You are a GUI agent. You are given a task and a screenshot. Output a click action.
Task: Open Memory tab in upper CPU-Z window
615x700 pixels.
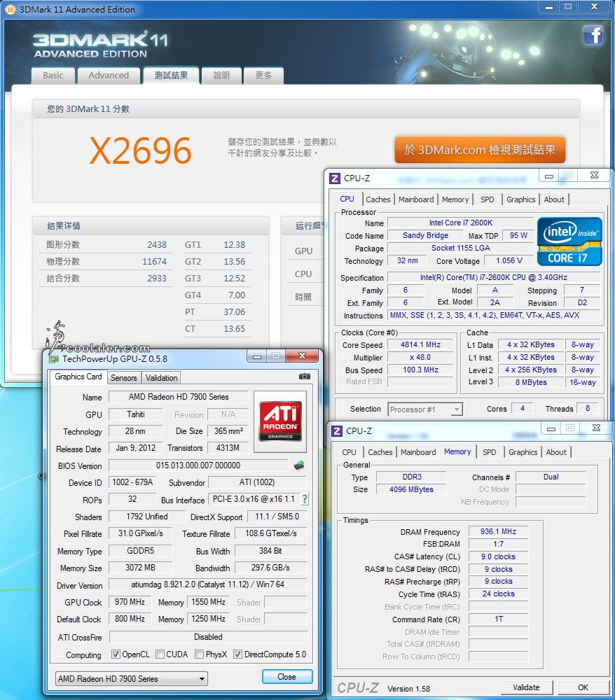pyautogui.click(x=455, y=199)
